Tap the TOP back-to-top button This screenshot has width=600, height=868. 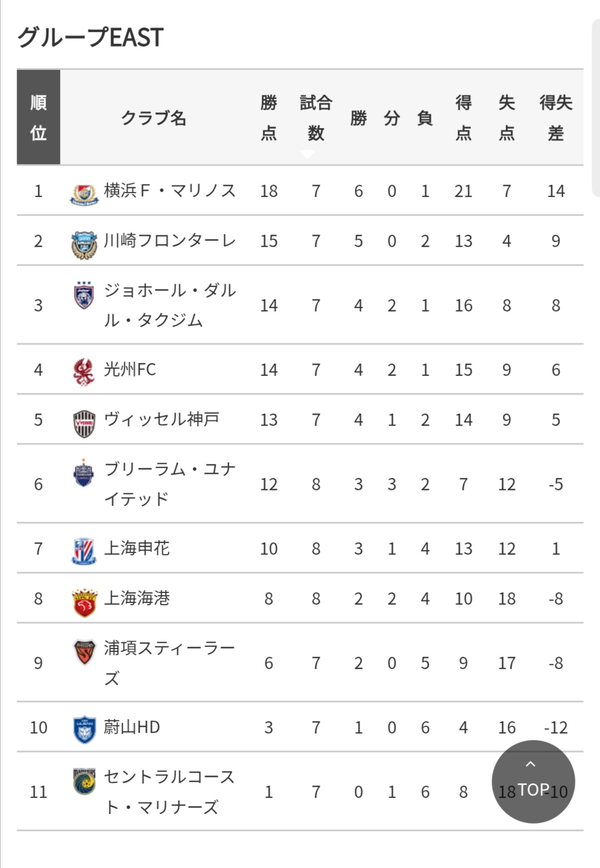[x=533, y=782]
